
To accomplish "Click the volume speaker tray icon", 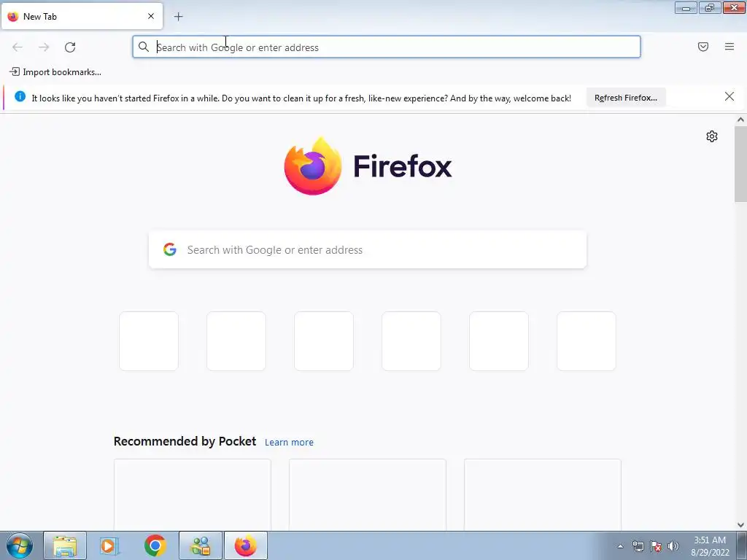I will [x=673, y=546].
